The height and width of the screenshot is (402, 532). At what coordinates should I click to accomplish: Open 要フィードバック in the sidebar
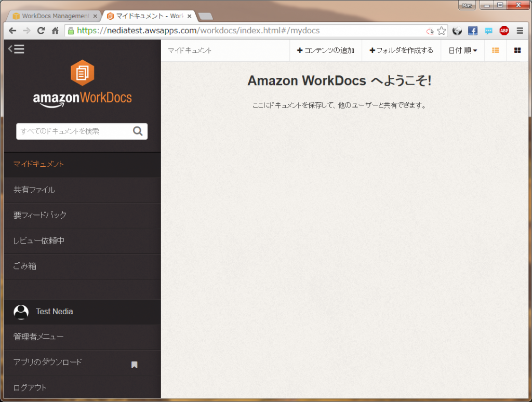[83, 216]
